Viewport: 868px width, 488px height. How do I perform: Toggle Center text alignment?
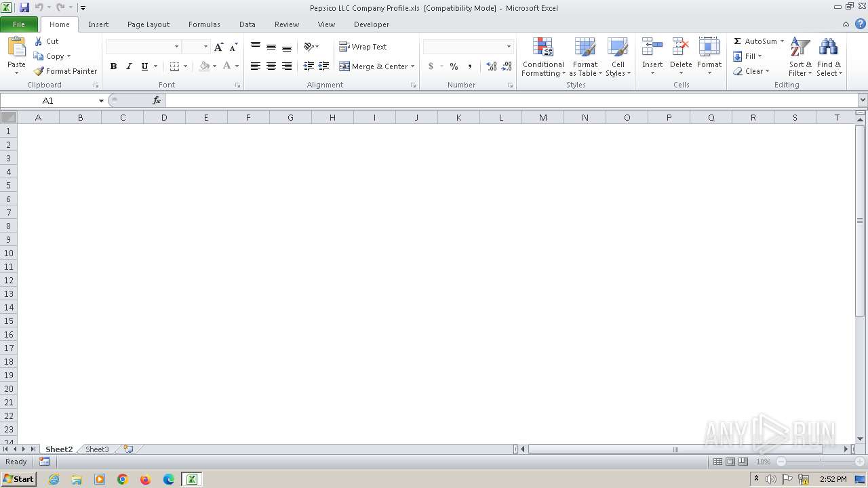(271, 66)
